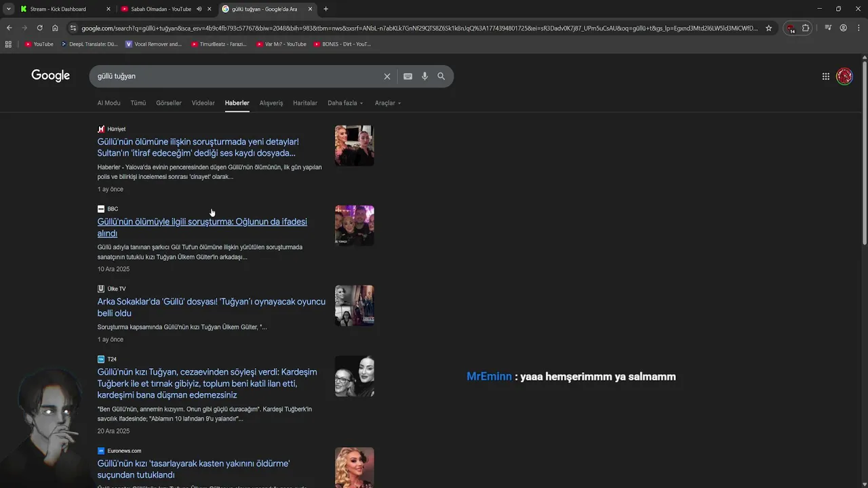The width and height of the screenshot is (868, 488).
Task: Open the browser home button
Action: (55, 28)
